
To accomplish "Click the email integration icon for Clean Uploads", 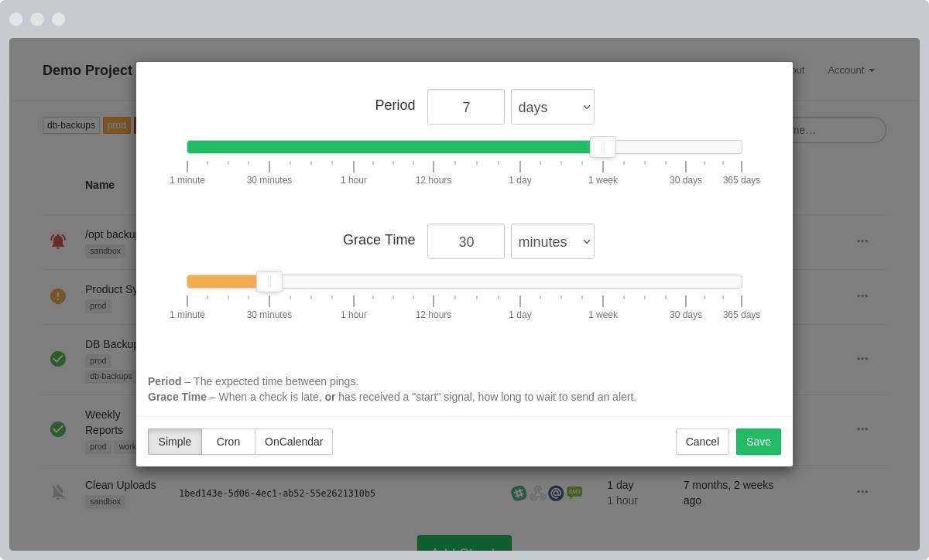I will click(556, 493).
